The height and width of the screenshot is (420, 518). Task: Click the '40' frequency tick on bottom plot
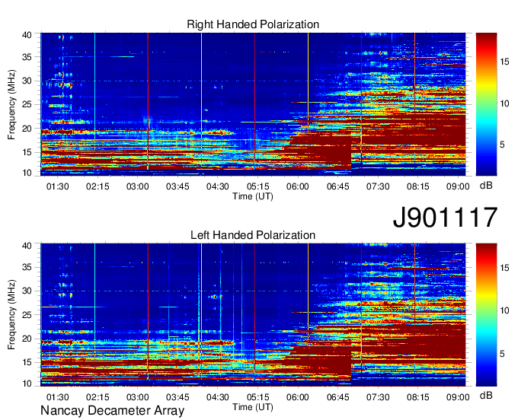click(x=27, y=246)
